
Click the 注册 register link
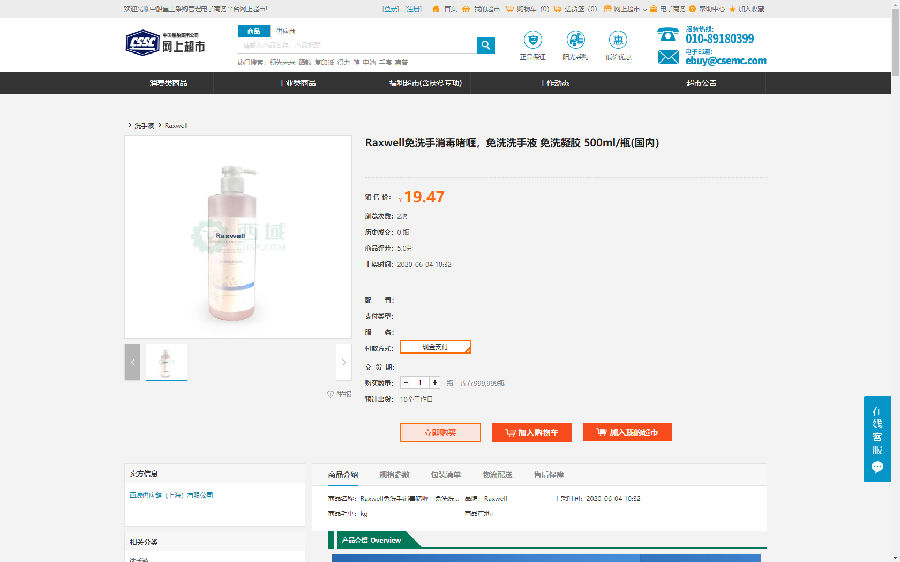point(413,9)
